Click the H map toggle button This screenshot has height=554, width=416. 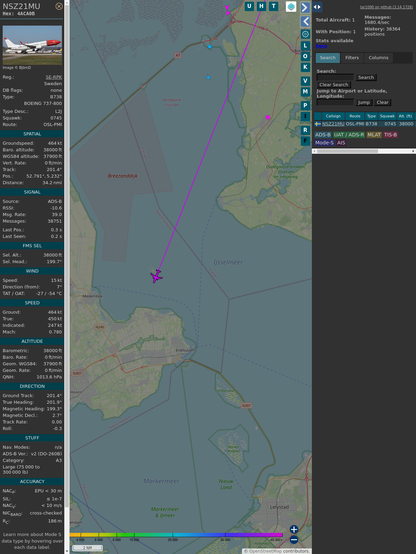coord(261,6)
